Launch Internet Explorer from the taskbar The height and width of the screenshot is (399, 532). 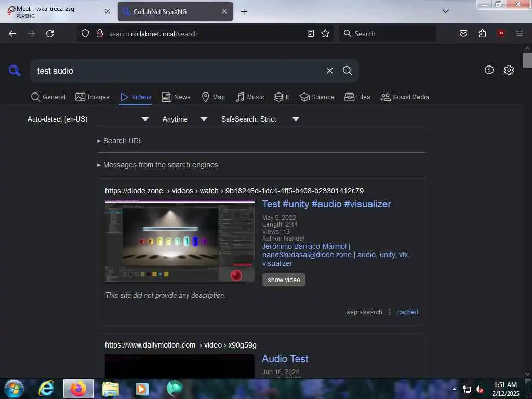coord(46,389)
